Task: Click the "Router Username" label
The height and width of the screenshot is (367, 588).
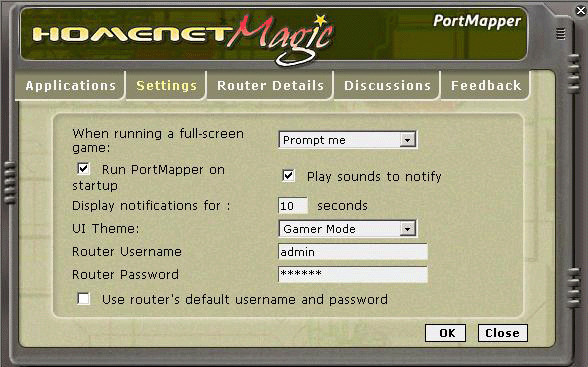Action: coord(127,252)
